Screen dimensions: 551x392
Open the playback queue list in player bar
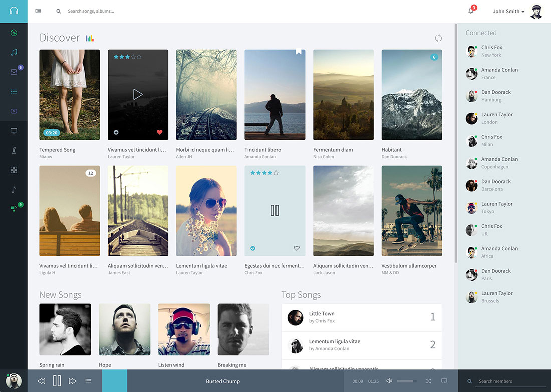pyautogui.click(x=89, y=381)
